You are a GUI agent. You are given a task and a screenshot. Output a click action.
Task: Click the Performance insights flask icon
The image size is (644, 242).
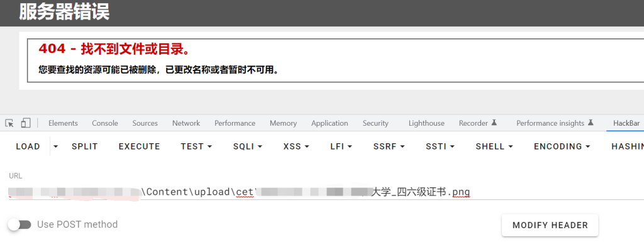click(x=591, y=123)
